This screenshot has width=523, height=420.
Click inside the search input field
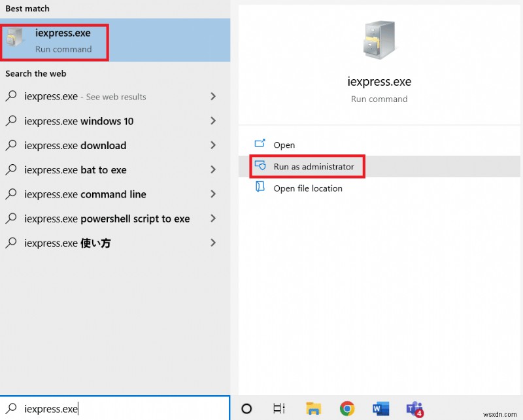tap(98, 409)
